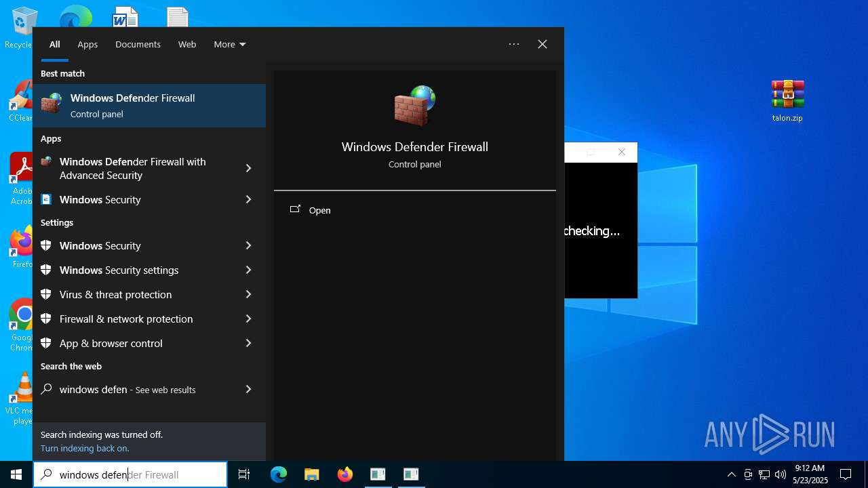Launch Microsoft Edge from the taskbar
The height and width of the screenshot is (488, 868).
pos(279,474)
